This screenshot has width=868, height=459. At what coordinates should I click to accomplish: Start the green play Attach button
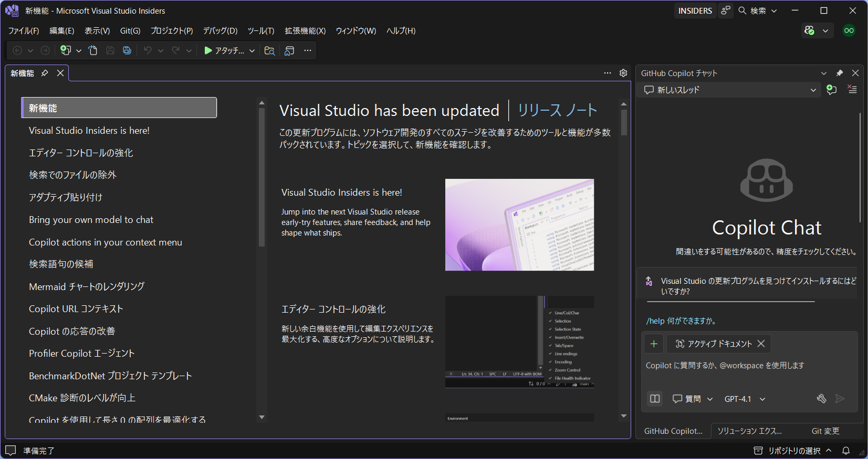pos(224,50)
